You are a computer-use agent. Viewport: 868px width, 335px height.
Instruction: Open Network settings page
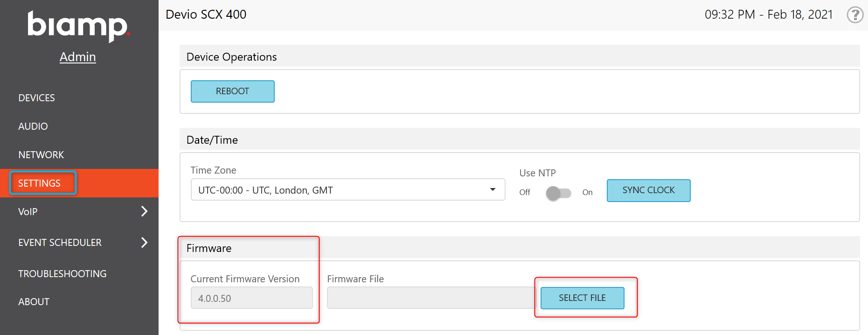point(41,155)
